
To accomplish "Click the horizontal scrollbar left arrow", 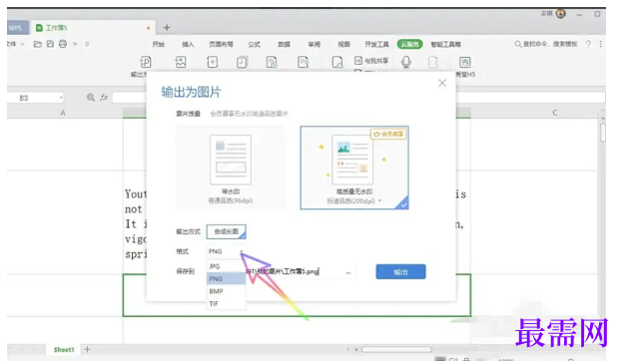I will (356, 349).
